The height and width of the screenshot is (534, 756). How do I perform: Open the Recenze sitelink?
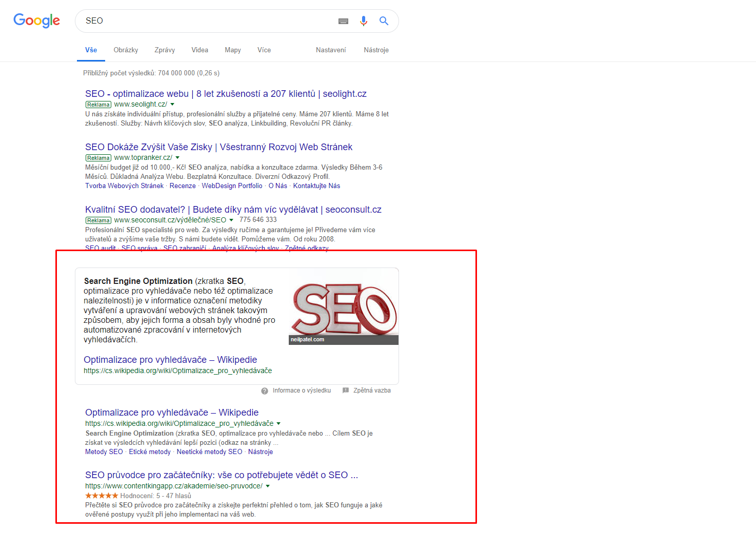[183, 186]
